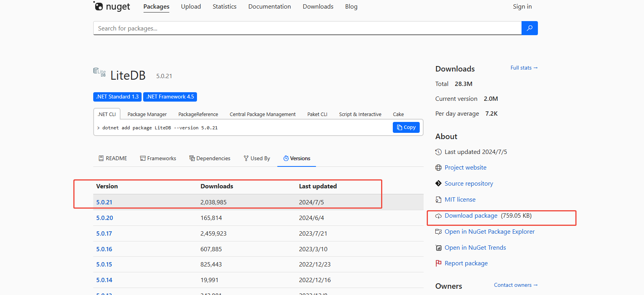Click the .NET Standard 1.3 badge
Image resolution: width=644 pixels, height=295 pixels.
[117, 97]
